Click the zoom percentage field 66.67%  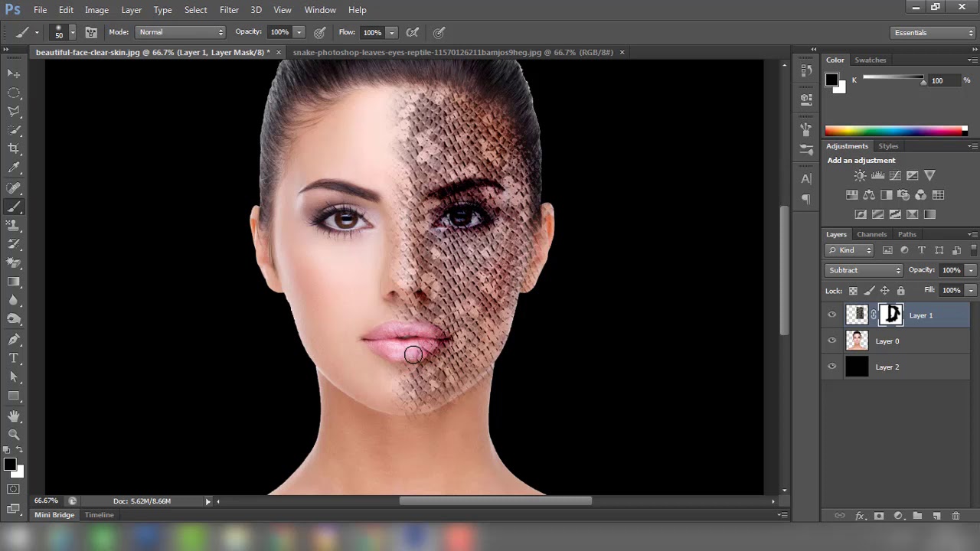pyautogui.click(x=46, y=501)
